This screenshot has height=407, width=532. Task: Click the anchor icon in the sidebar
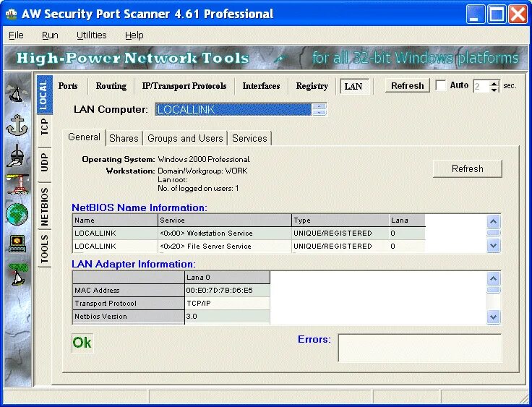click(16, 125)
